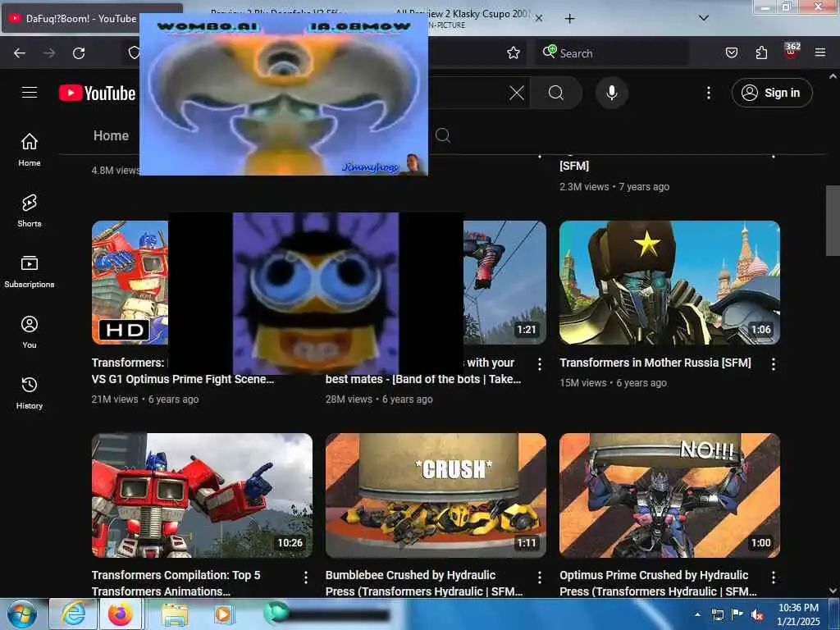Show hidden system tray icons arrow
The width and height of the screenshot is (840, 630).
697,614
